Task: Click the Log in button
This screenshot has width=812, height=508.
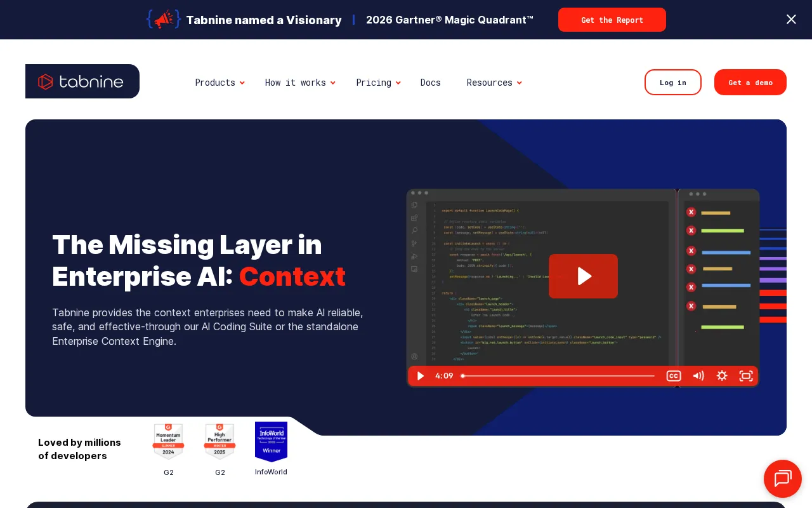Action: pyautogui.click(x=673, y=83)
